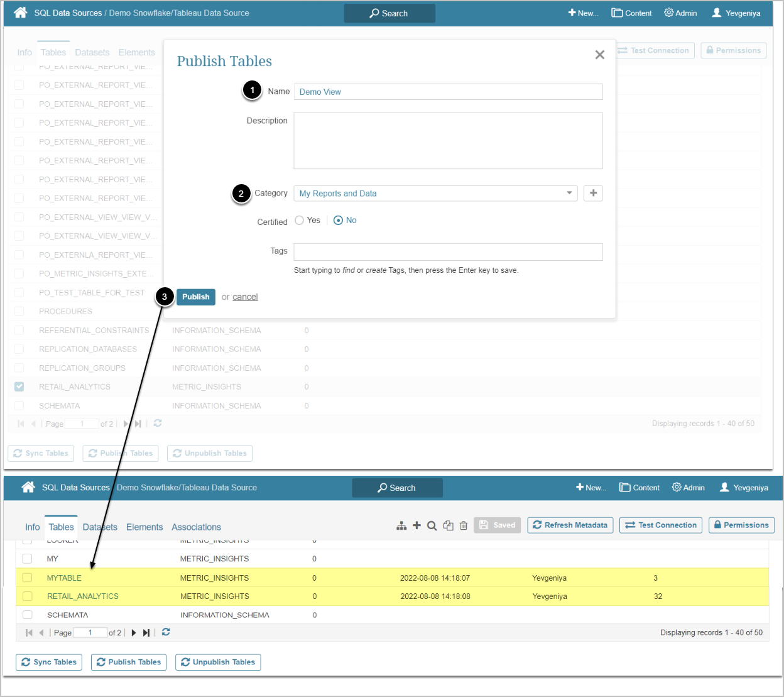Open the Admin menu in the top header

681,13
